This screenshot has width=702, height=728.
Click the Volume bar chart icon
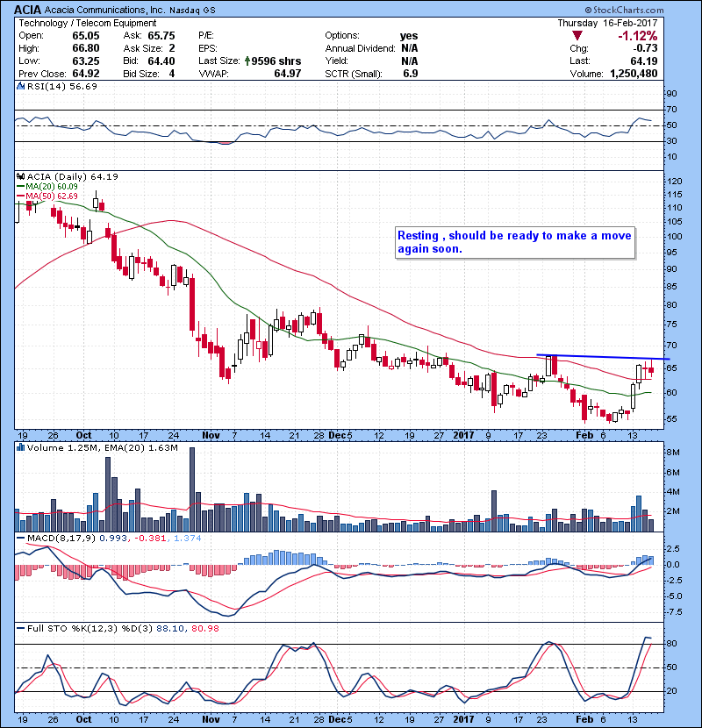coord(20,447)
